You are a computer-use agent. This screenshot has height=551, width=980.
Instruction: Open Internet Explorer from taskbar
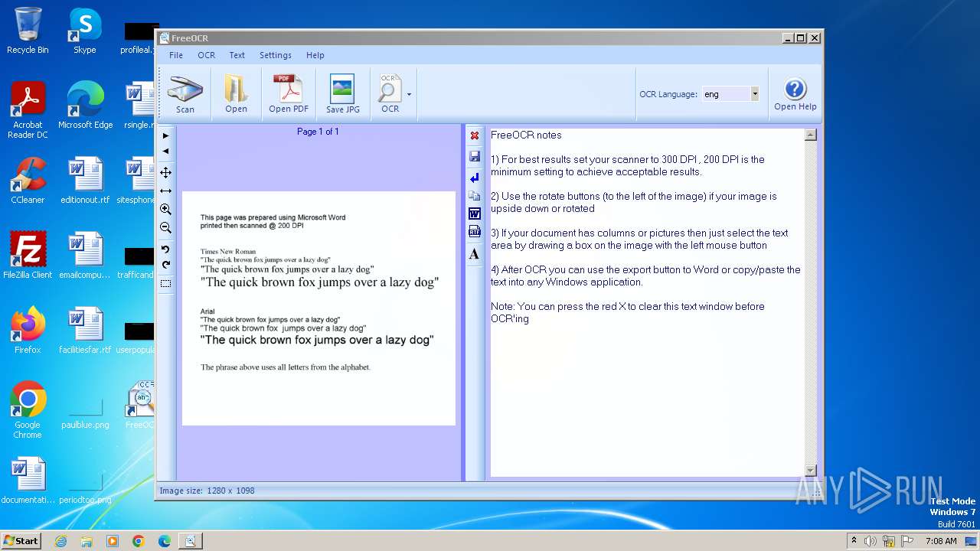(61, 541)
